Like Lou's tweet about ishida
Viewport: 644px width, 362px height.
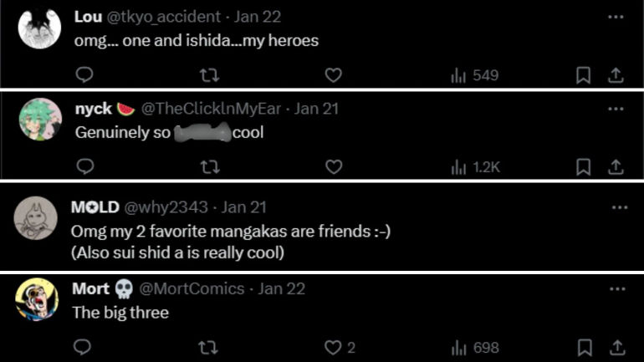click(x=333, y=75)
